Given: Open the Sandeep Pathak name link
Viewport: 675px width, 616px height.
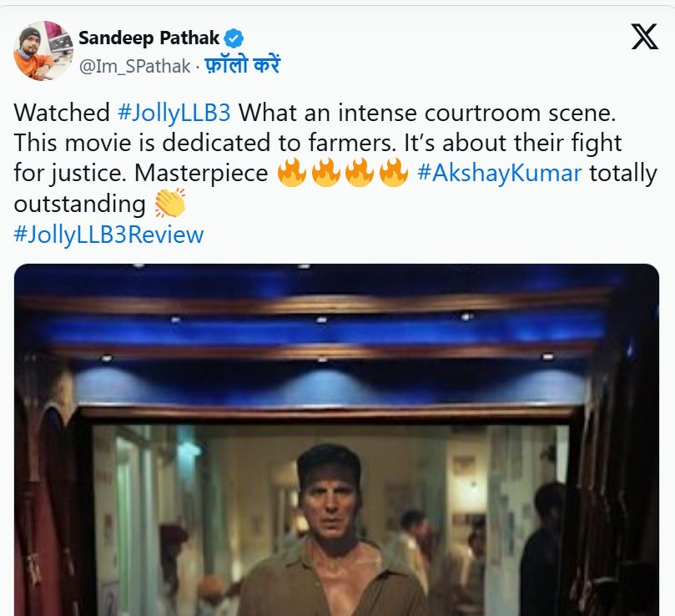Looking at the screenshot, I should pyautogui.click(x=150, y=38).
